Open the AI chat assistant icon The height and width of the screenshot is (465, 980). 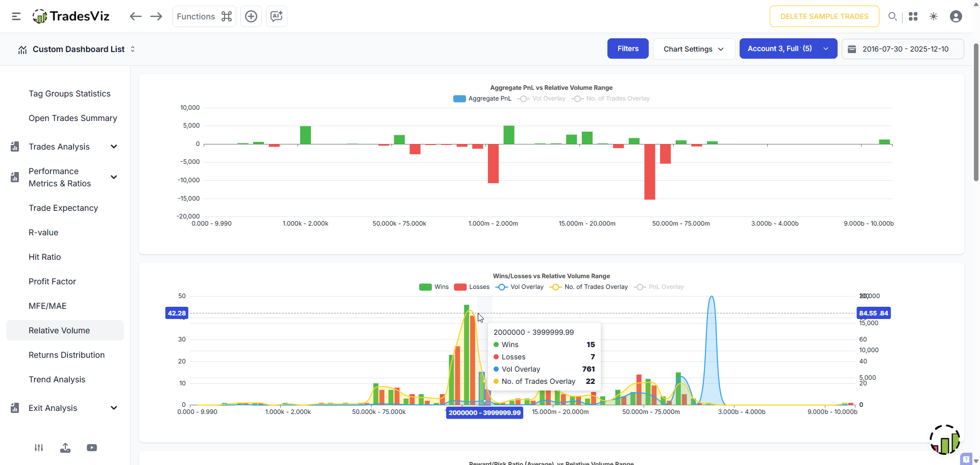point(277,16)
